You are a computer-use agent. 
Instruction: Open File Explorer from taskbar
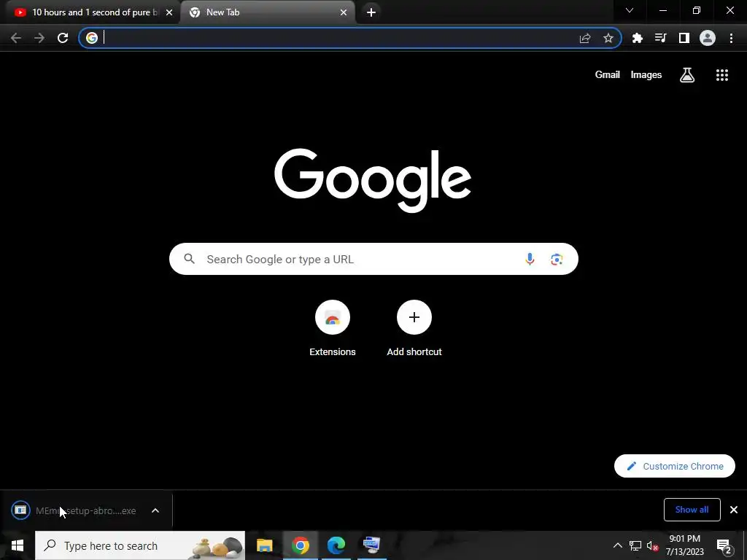264,545
